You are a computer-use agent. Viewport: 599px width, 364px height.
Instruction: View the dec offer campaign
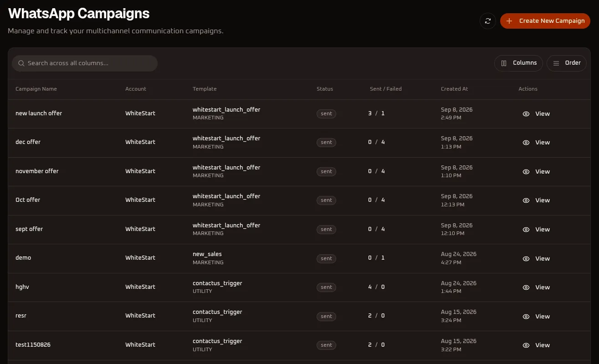point(536,143)
